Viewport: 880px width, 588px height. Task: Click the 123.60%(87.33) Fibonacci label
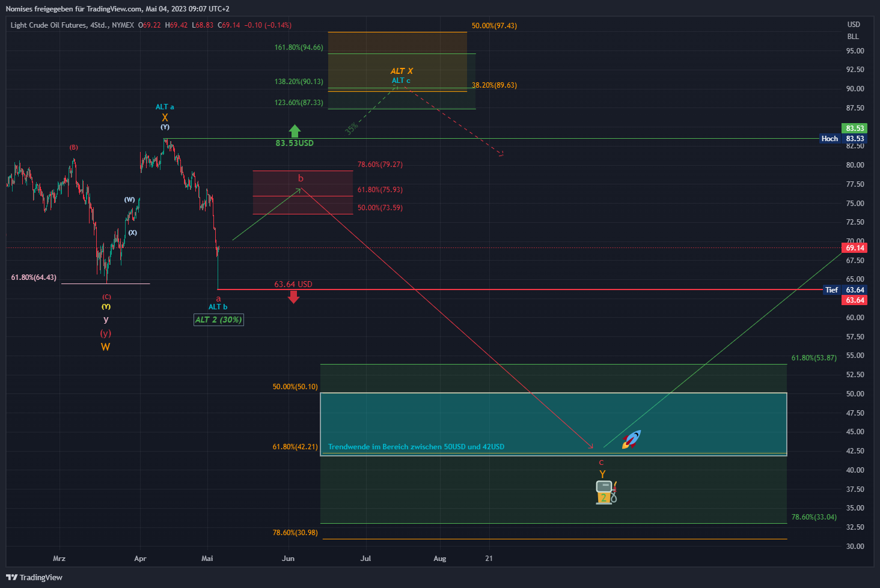[299, 103]
